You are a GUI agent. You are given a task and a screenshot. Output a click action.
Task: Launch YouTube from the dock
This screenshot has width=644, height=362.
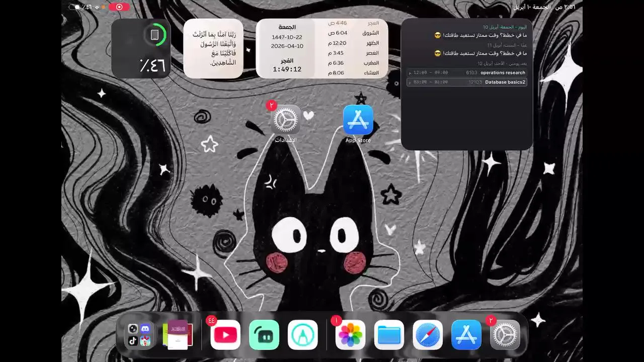(x=225, y=335)
